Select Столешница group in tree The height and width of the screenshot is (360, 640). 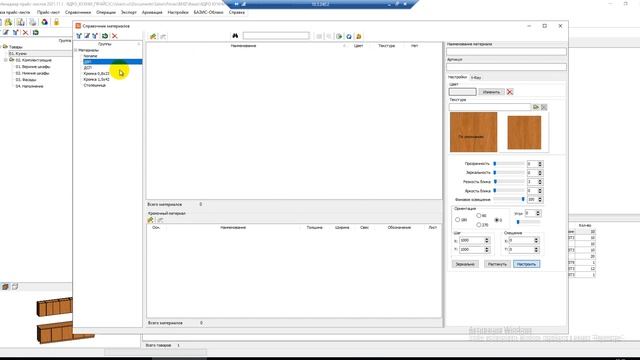click(95, 85)
